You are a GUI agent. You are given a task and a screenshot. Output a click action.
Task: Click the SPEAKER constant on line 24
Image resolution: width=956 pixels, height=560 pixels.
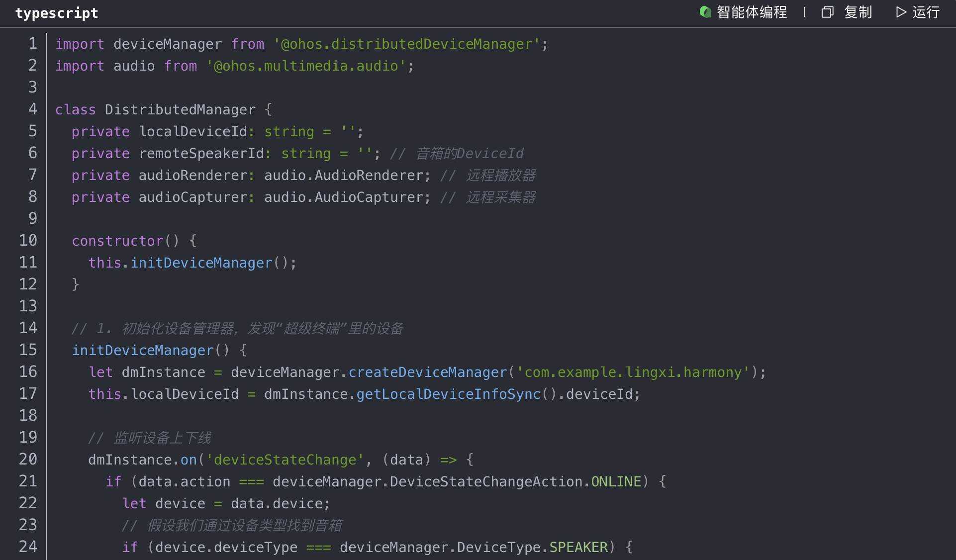point(578,548)
